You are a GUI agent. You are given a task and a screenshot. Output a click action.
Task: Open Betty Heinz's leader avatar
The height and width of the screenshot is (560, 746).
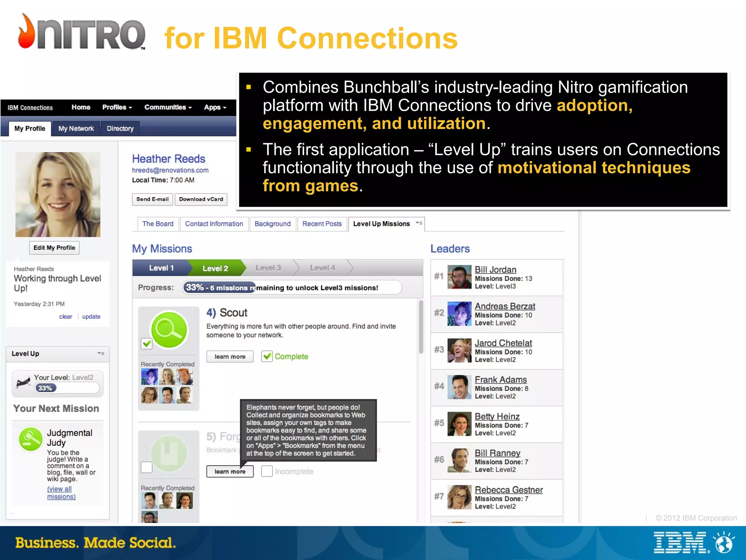[459, 424]
